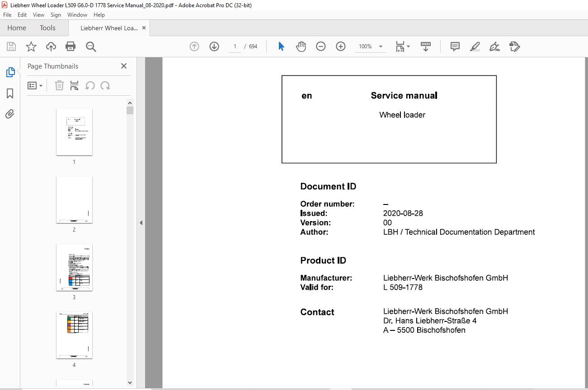Screen dimensions: 588x390
Task: Select the Highlight text tool
Action: pos(475,46)
